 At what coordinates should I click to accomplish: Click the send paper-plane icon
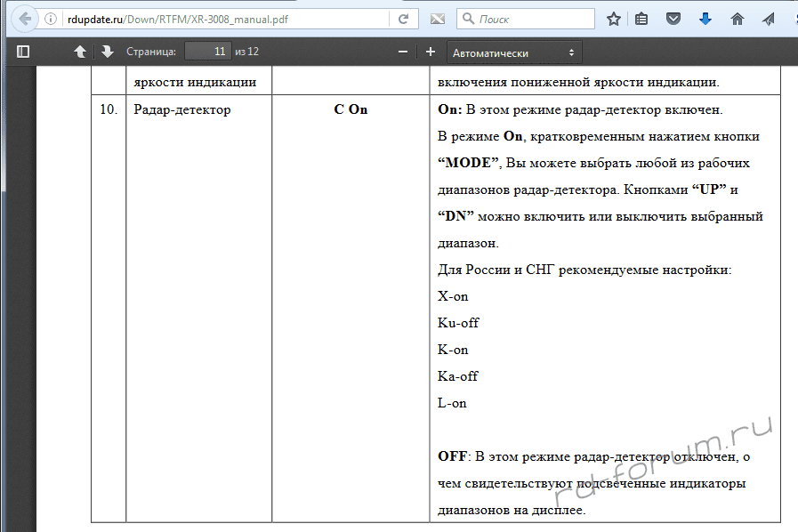coord(768,19)
